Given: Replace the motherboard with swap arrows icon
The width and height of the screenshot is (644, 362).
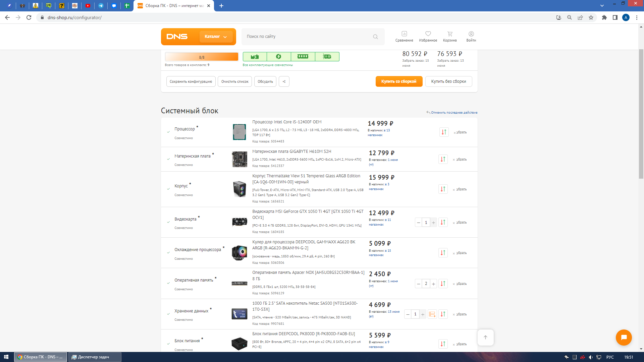Looking at the screenshot, I should point(443,159).
